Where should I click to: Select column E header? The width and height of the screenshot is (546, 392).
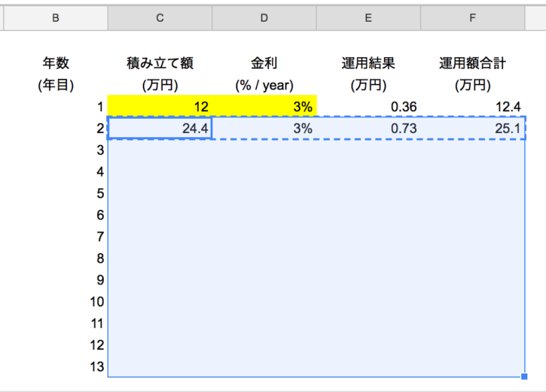pyautogui.click(x=368, y=18)
